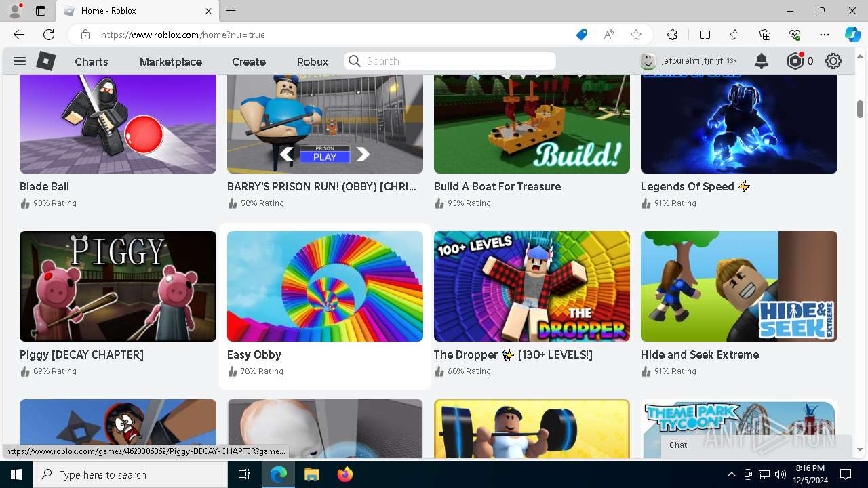Open the shopping price tag icon in address bar
The image size is (868, 488).
click(x=582, y=35)
